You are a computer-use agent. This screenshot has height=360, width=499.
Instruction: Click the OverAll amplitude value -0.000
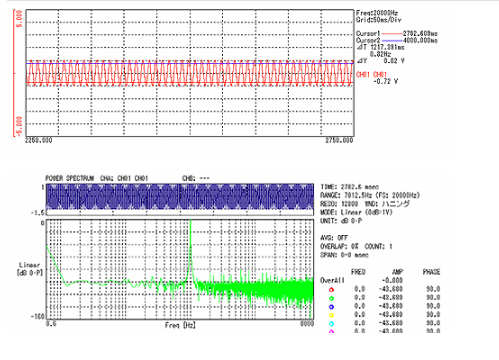(x=392, y=281)
